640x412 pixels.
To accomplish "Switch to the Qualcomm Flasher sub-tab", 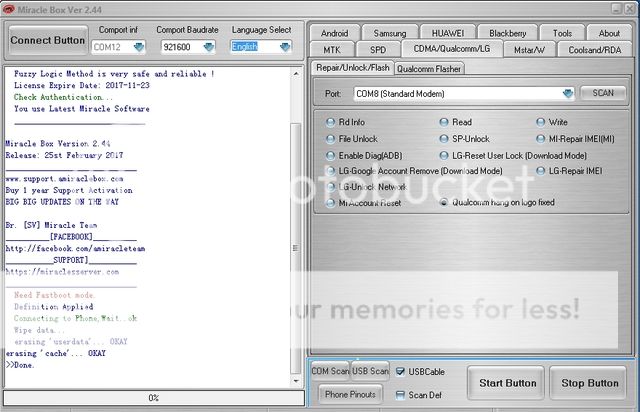I will pyautogui.click(x=429, y=68).
